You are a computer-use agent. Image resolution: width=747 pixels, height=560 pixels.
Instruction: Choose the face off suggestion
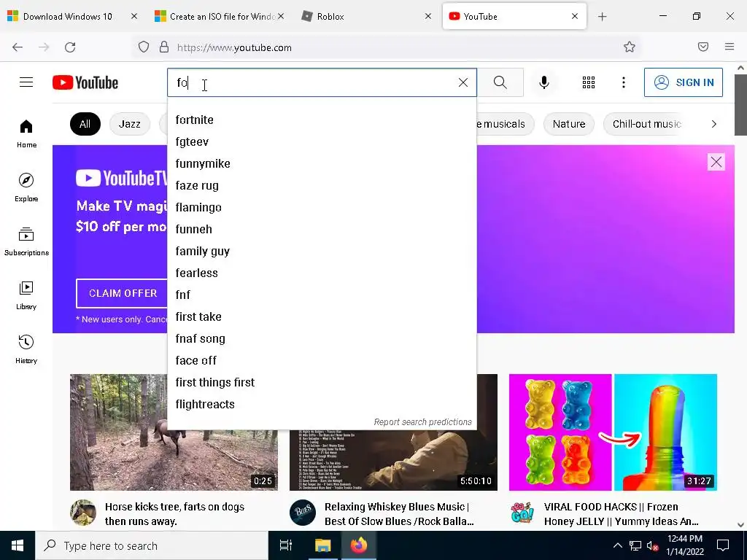[322, 361]
